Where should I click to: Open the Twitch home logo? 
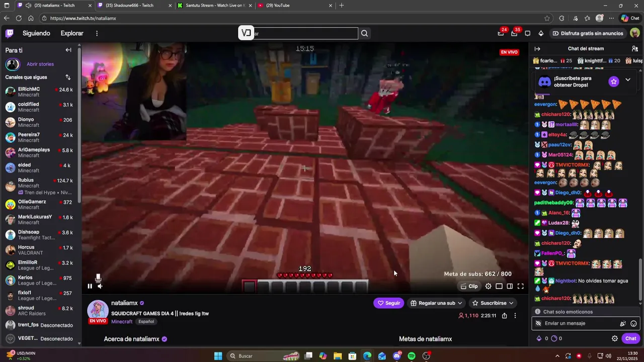(x=10, y=33)
